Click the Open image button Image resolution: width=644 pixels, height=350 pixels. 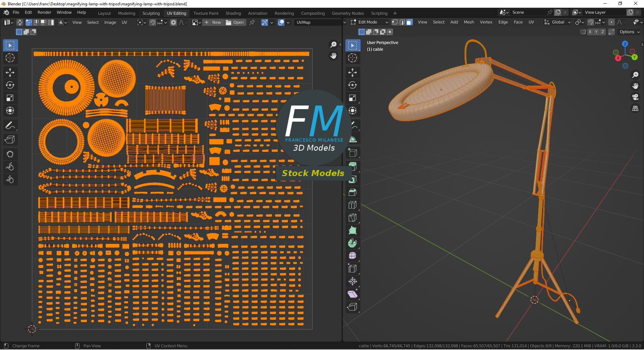[x=235, y=23]
